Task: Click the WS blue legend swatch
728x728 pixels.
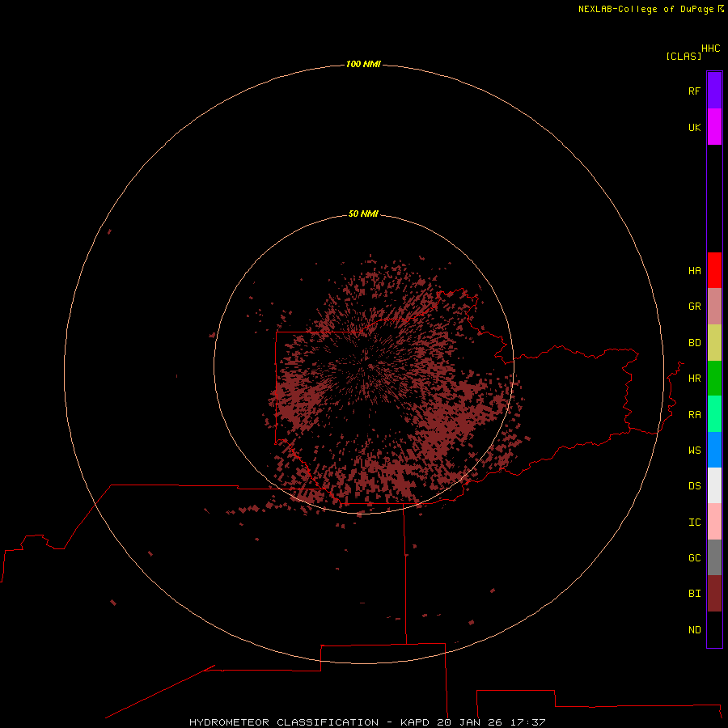Action: (x=714, y=450)
